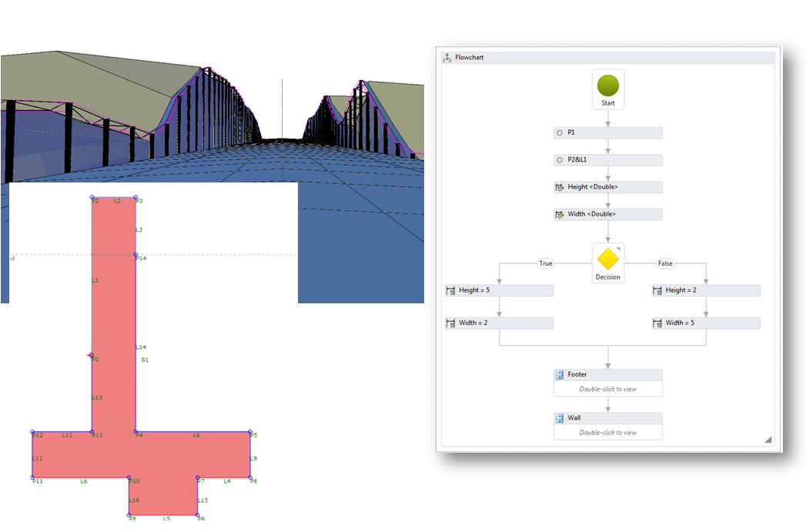Screen dimensions: 806x532
Task: Click the Height = 5 assign icon
Action: pos(451,290)
